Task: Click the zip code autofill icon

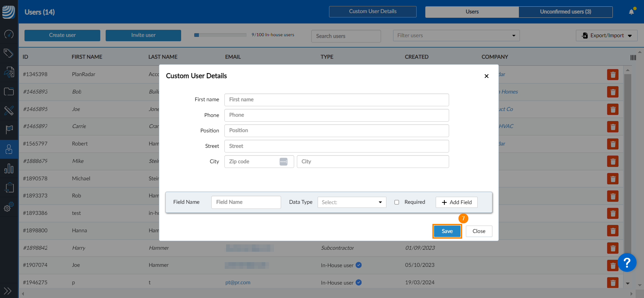Action: [x=283, y=162]
